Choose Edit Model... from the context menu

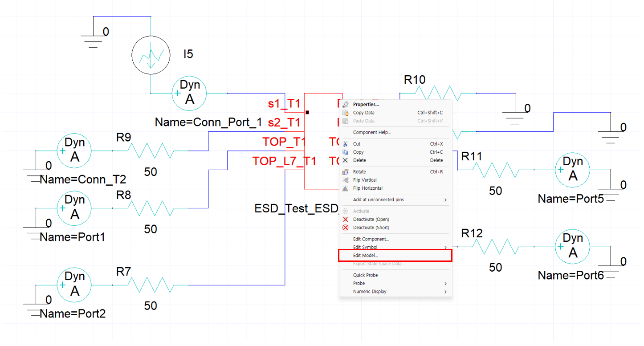[365, 256]
